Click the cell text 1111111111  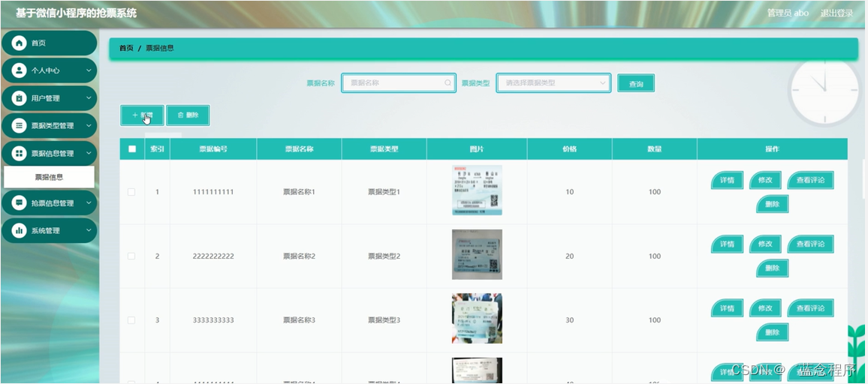(x=213, y=192)
